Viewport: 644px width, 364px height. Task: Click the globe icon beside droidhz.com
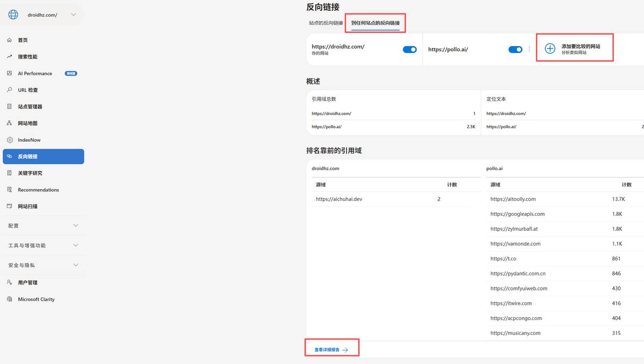tap(13, 14)
